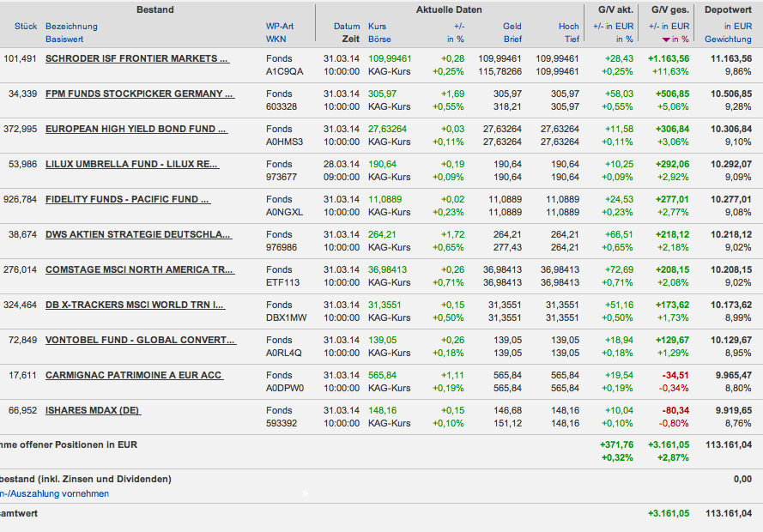
Task: Open Carmignac Patrimoine A EUR Acc
Action: pyautogui.click(x=134, y=375)
